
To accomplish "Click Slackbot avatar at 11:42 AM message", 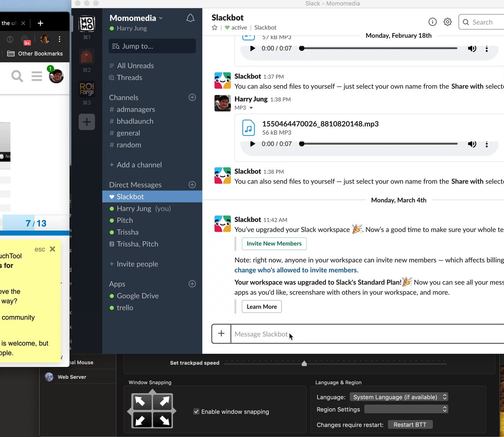I will click(x=222, y=224).
